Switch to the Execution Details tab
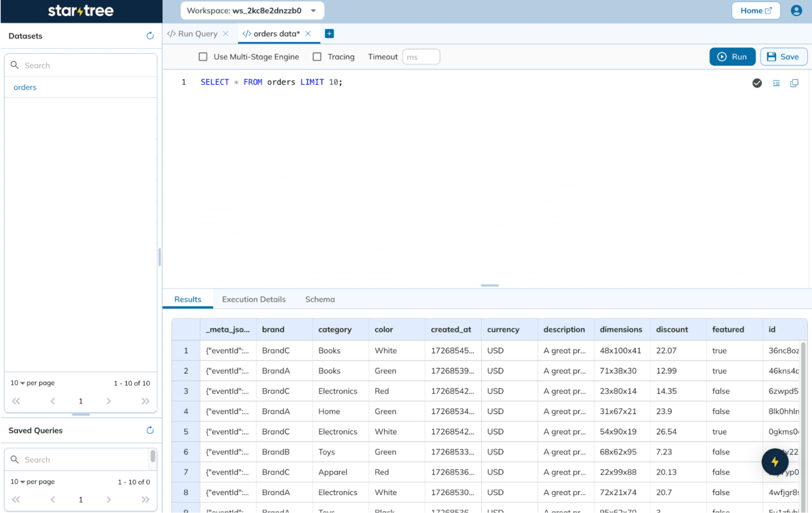 click(253, 299)
